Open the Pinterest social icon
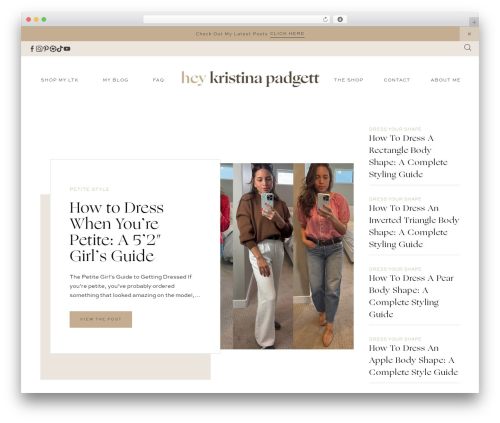The image size is (500, 423). (46, 49)
